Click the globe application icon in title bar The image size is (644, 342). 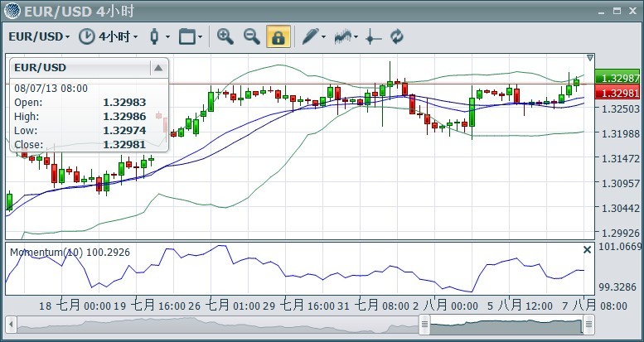pos(12,11)
